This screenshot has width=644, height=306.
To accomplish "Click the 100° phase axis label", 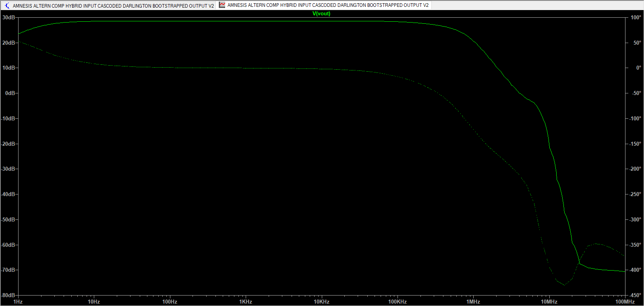I will pos(636,17).
